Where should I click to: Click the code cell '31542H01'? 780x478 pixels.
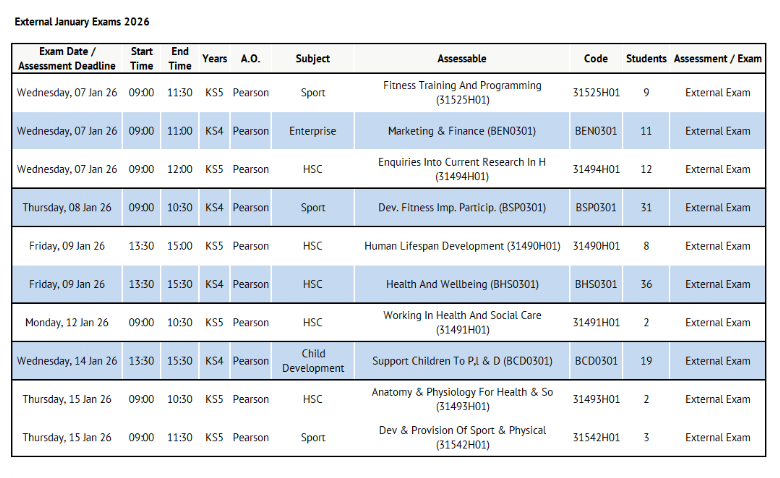[596, 438]
